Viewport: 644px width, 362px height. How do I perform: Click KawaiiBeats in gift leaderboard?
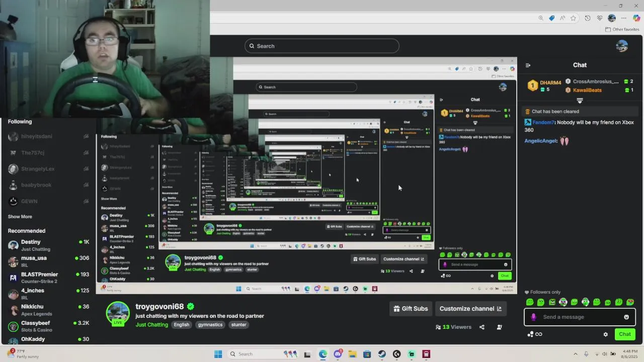pos(587,90)
